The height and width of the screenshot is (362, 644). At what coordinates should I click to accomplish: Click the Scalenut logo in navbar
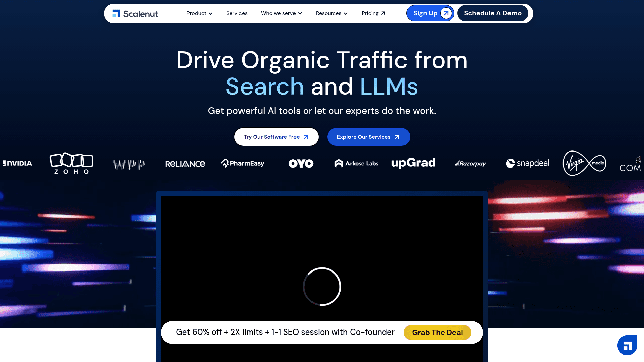pyautogui.click(x=135, y=14)
